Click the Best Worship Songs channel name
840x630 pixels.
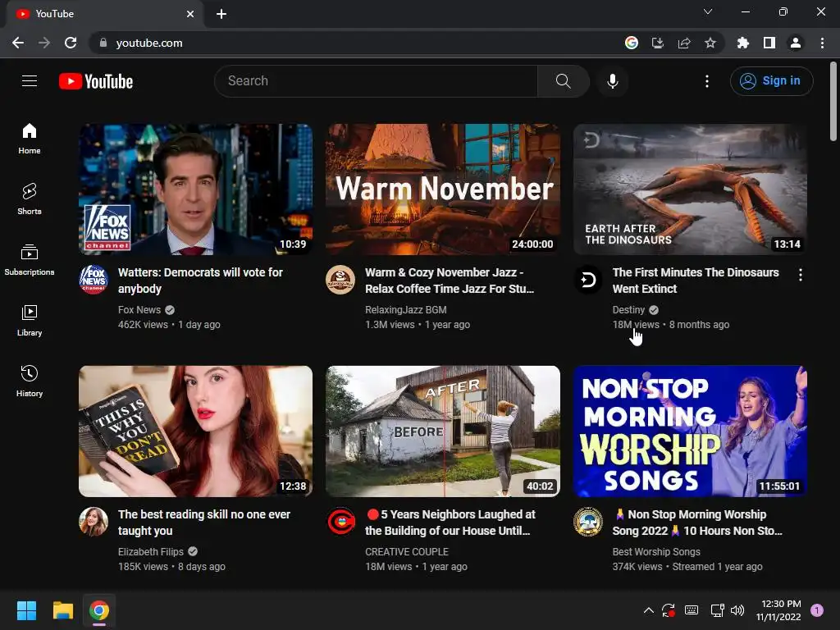[656, 552]
